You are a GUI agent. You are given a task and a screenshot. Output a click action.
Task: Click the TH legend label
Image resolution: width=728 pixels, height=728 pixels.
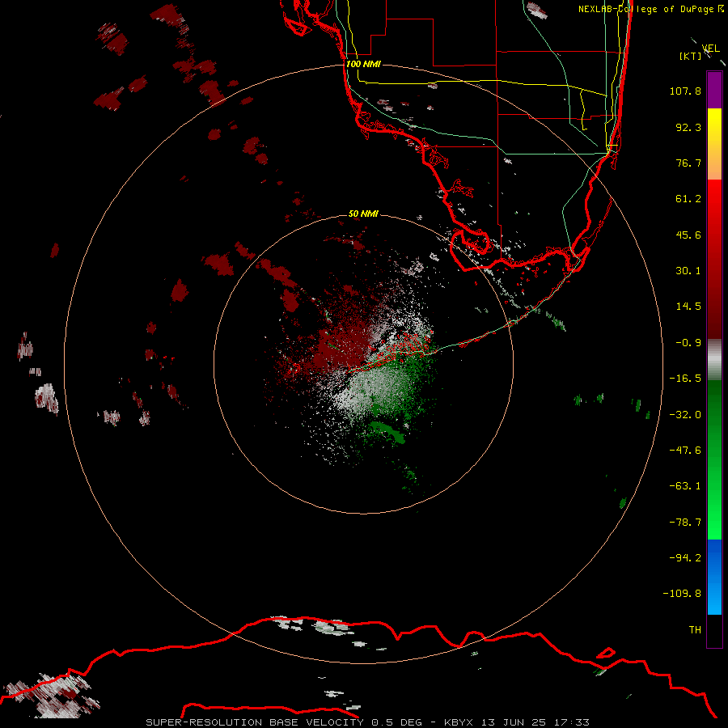(695, 630)
